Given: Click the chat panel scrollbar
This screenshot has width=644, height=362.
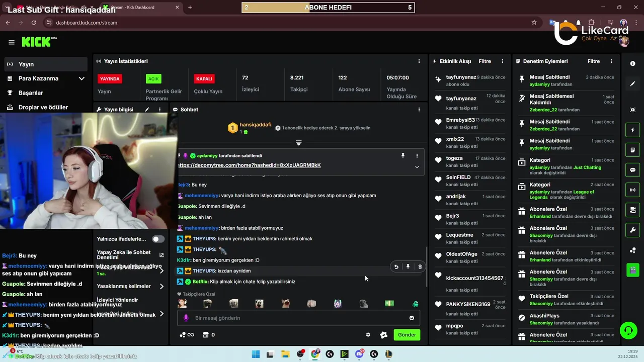Looking at the screenshot, I should point(427,267).
